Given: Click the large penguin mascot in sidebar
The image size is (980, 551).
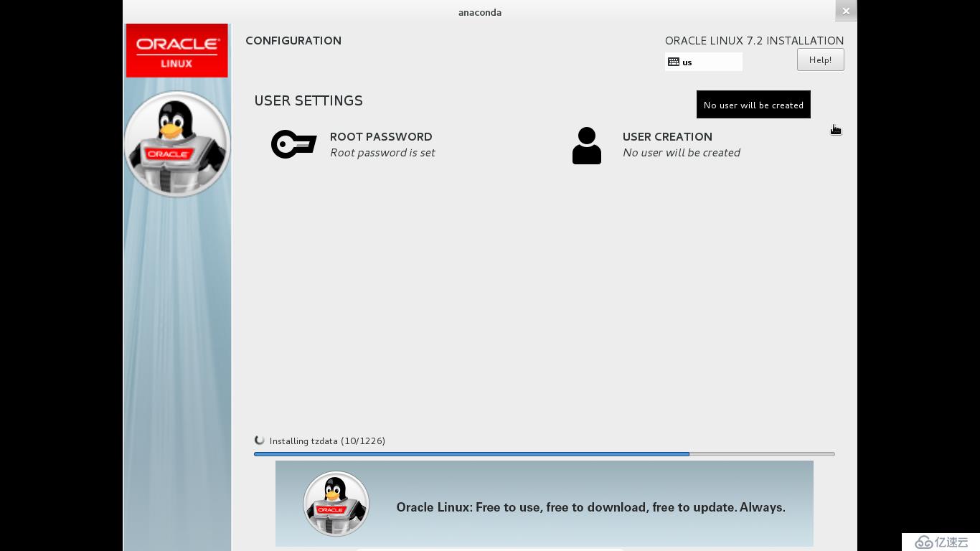Looking at the screenshot, I should (x=177, y=144).
